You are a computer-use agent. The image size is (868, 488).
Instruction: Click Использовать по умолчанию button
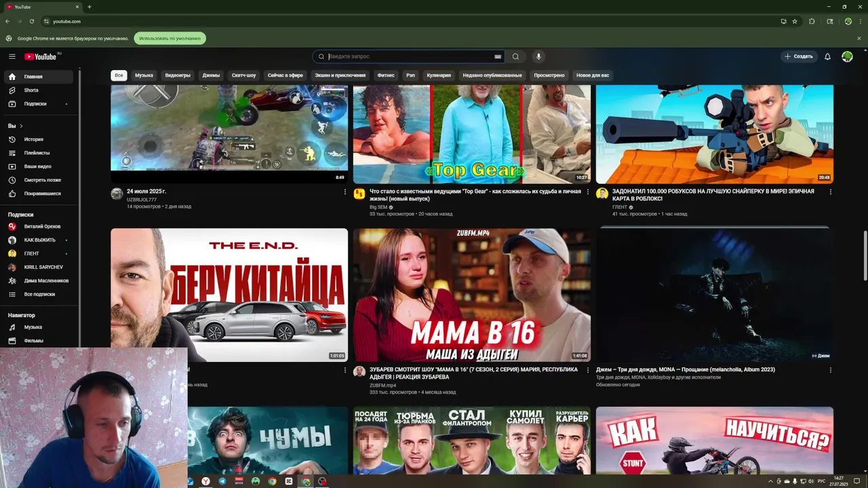point(170,38)
